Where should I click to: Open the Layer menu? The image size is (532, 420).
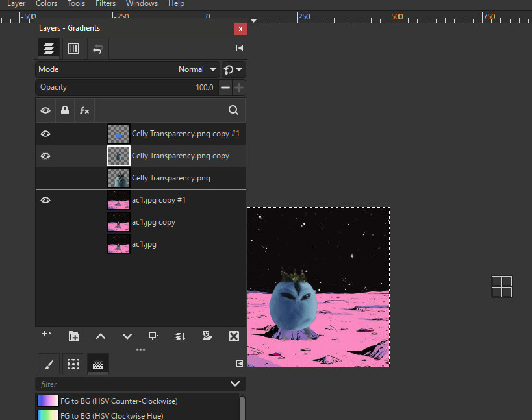click(x=16, y=4)
